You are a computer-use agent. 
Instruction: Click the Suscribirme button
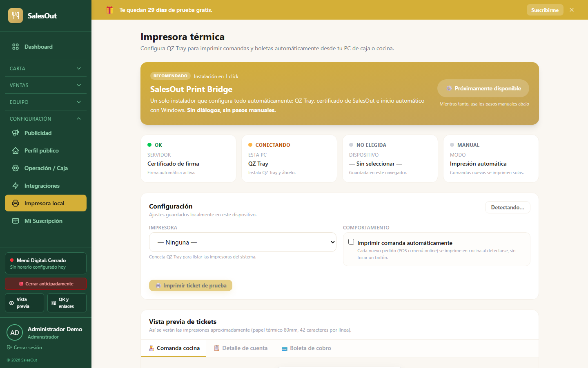(545, 10)
